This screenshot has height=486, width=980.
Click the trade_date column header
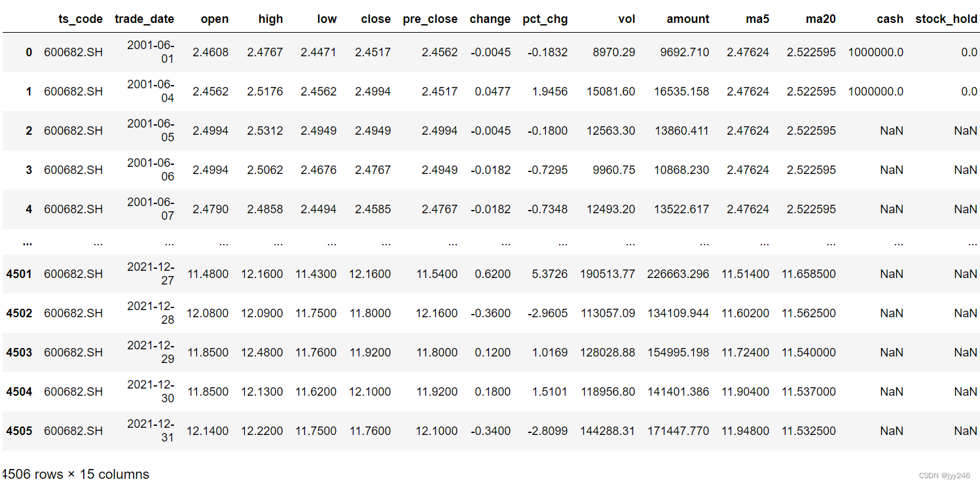(x=145, y=19)
